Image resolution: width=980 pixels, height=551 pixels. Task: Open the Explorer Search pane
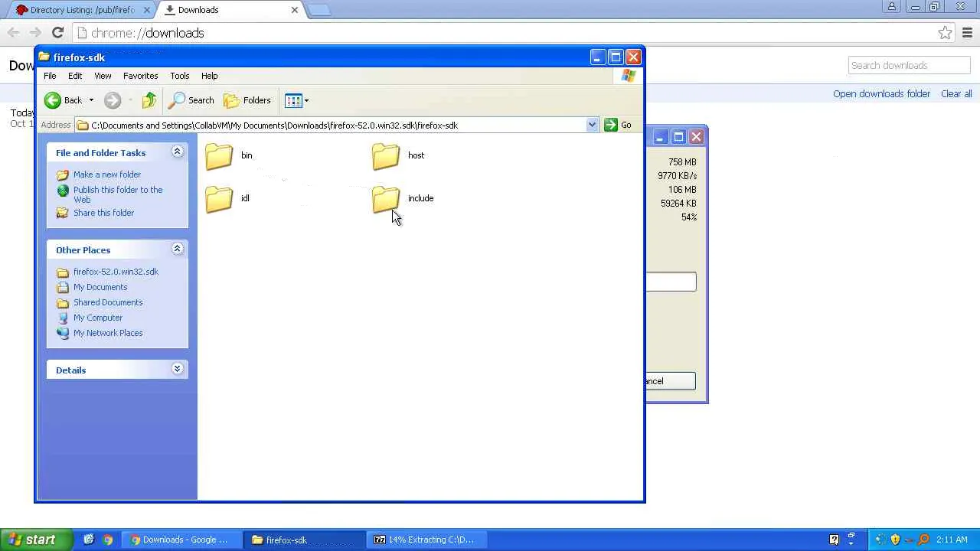(191, 100)
